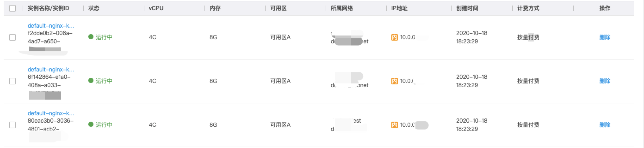Toggle the select-all checkbox in table header
Image resolution: width=644 pixels, height=148 pixels.
[x=12, y=8]
